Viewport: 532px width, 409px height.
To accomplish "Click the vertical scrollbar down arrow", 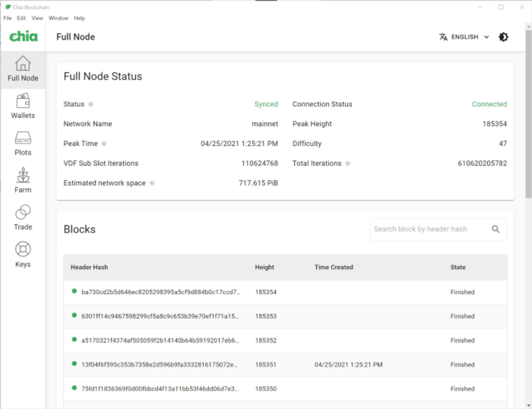I will coord(528,406).
